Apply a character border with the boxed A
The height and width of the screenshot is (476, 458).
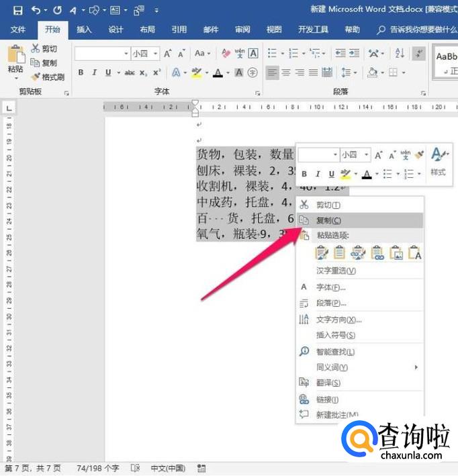click(x=253, y=54)
